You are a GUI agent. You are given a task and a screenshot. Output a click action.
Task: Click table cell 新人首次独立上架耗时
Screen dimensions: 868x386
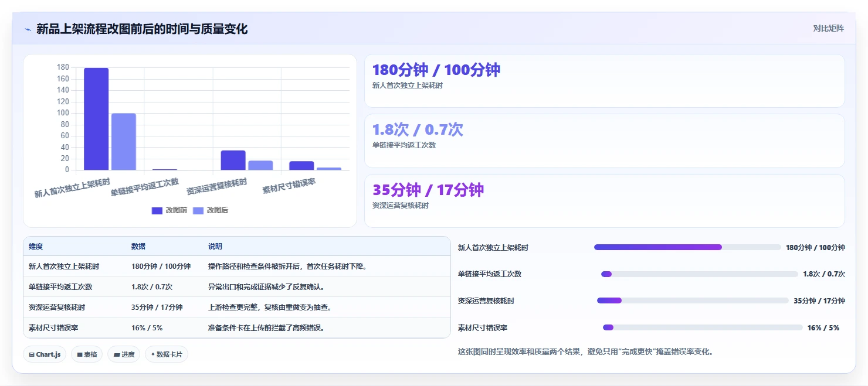(x=64, y=267)
